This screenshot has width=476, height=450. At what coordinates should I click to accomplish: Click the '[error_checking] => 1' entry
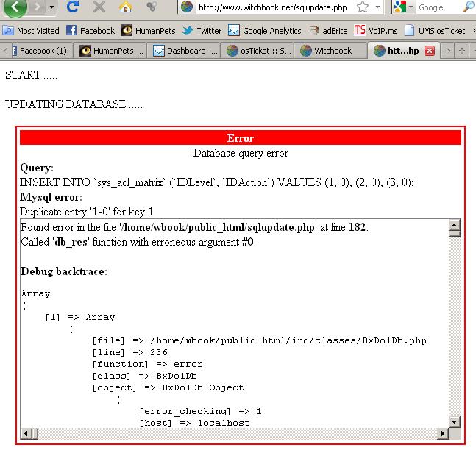pos(200,412)
